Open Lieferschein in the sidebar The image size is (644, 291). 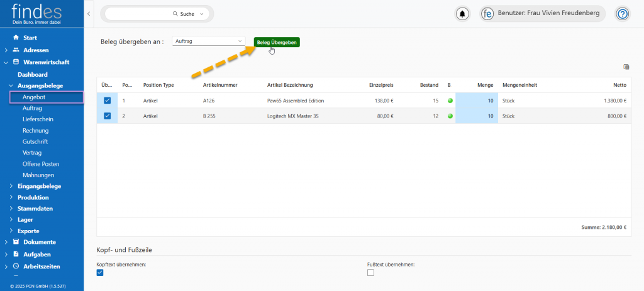pyautogui.click(x=38, y=119)
